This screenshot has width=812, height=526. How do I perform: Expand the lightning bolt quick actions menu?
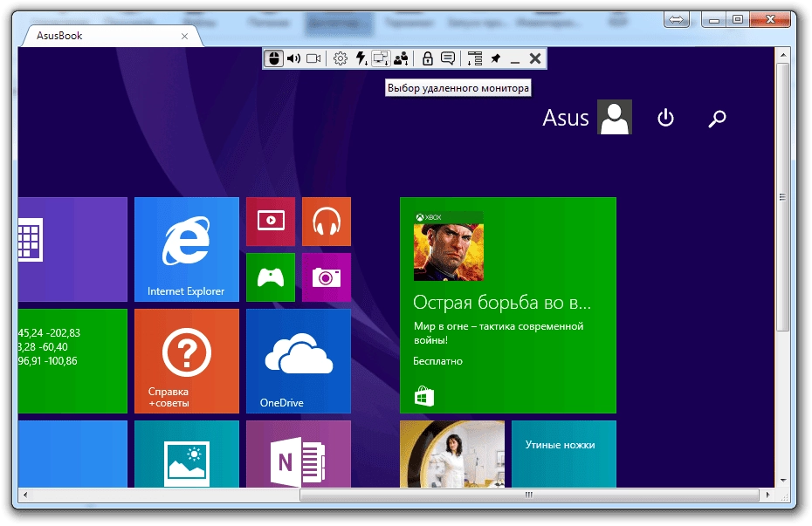(361, 58)
